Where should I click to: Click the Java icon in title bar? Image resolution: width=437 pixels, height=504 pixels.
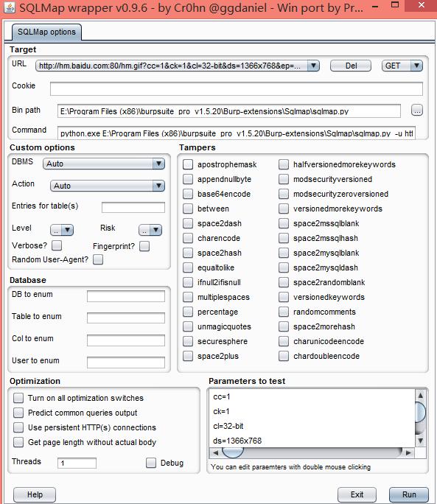coord(10,7)
